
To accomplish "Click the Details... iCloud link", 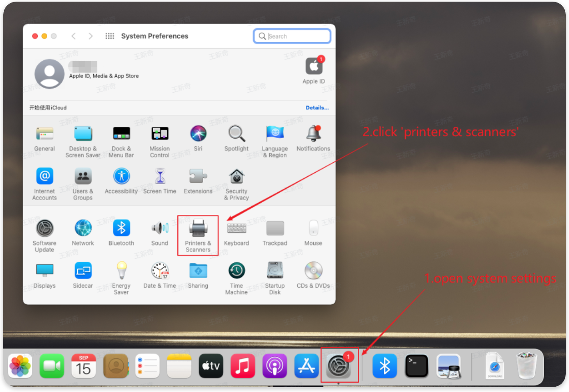I will (x=317, y=108).
